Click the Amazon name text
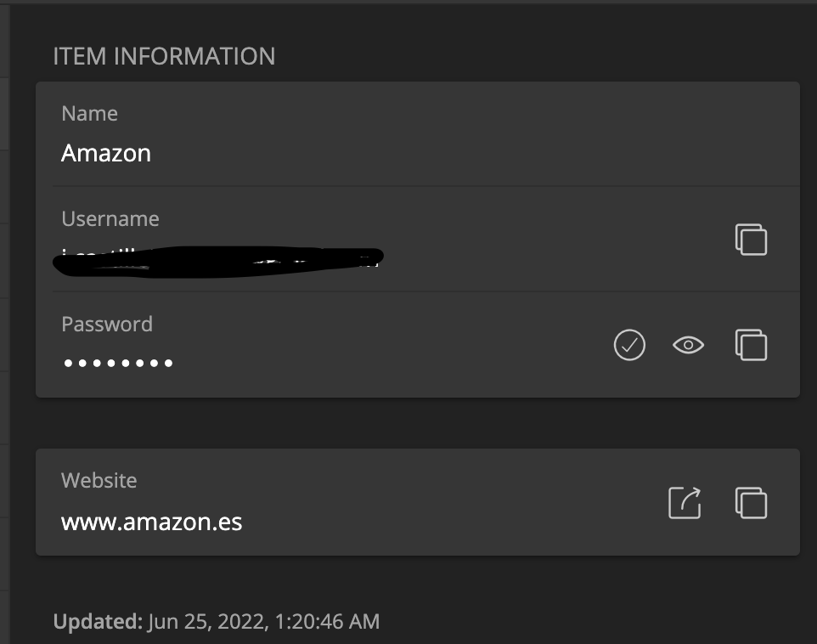817x644 pixels. coord(105,153)
